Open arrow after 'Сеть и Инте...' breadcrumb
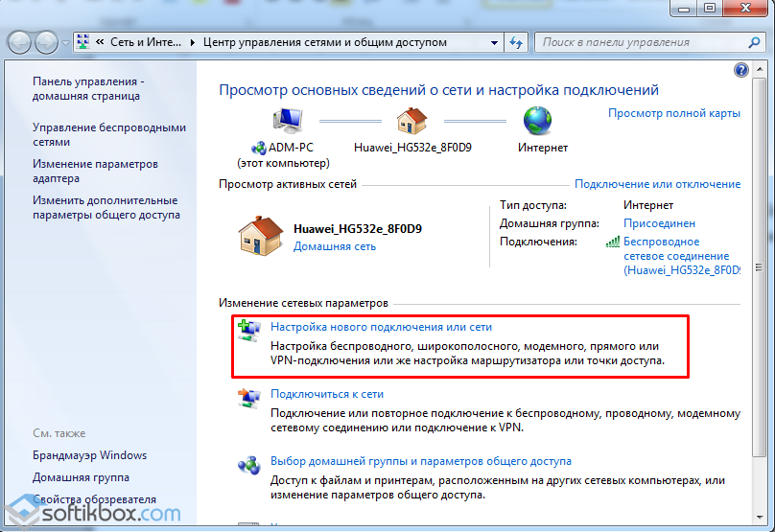The image size is (775, 532). [192, 42]
